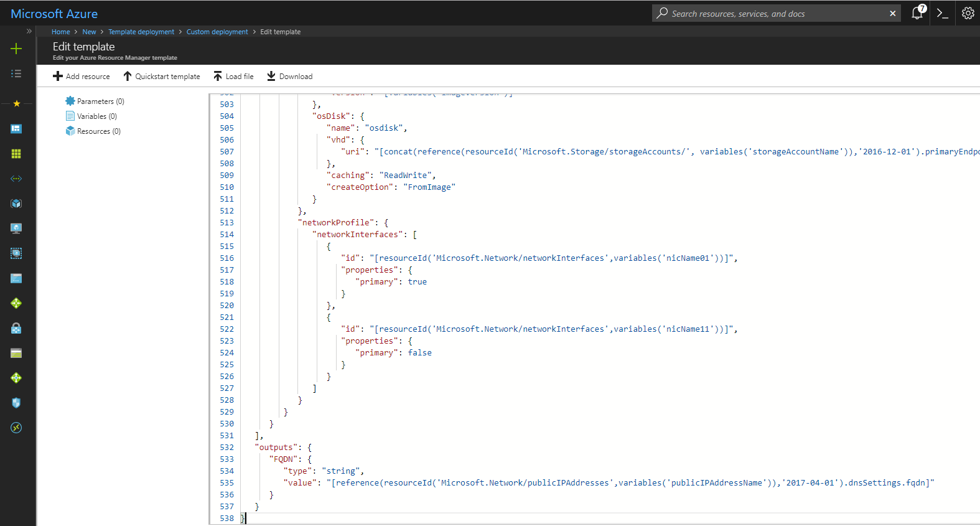Navigate to New in the breadcrumb
The width and height of the screenshot is (980, 526).
[90, 32]
